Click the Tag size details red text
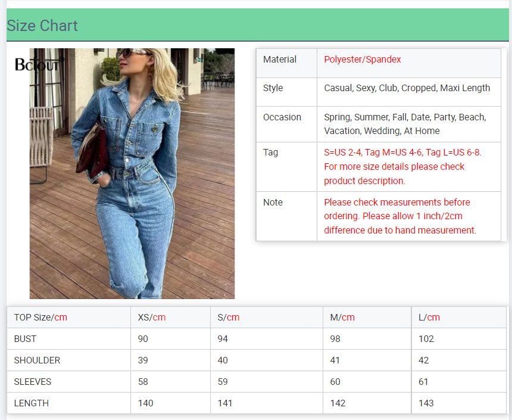Viewport: 512px width, 420px height. pyautogui.click(x=402, y=167)
